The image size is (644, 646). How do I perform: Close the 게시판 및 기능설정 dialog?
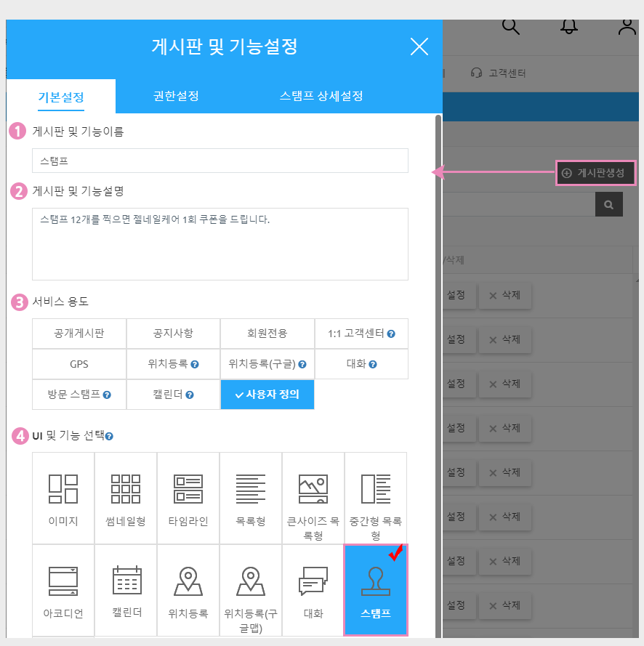419,47
